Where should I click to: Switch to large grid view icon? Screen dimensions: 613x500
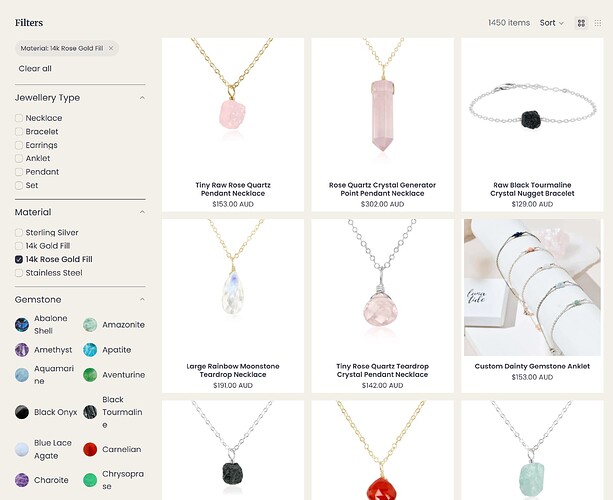pyautogui.click(x=581, y=23)
